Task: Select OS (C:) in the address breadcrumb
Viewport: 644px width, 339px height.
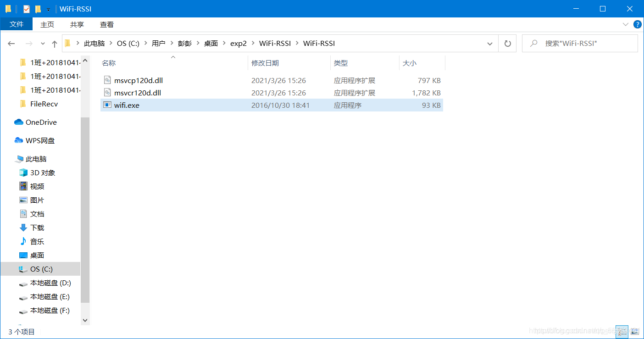Action: (x=128, y=43)
